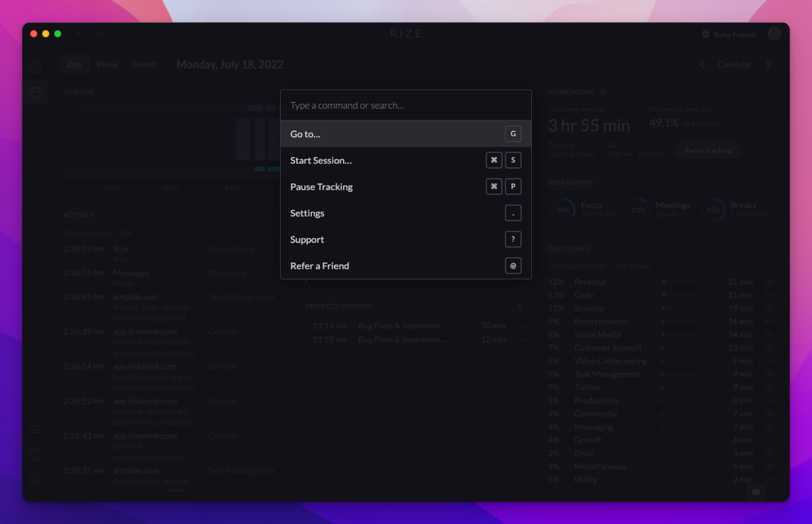Choose Pause Tracking in the command palette
Image resolution: width=812 pixels, height=524 pixels.
[406, 186]
